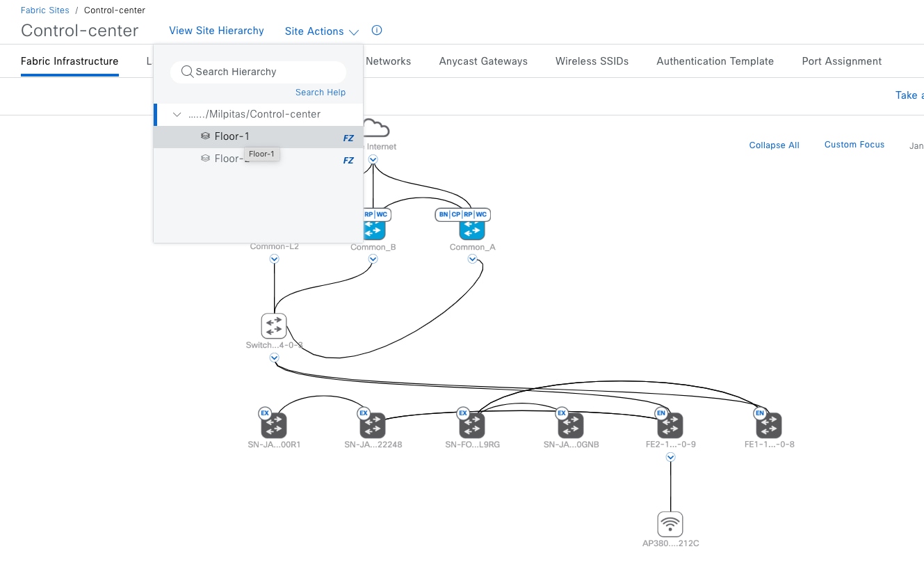The height and width of the screenshot is (576, 924).
Task: Select the SN-JA...00R1 extended node icon
Action: (x=274, y=424)
